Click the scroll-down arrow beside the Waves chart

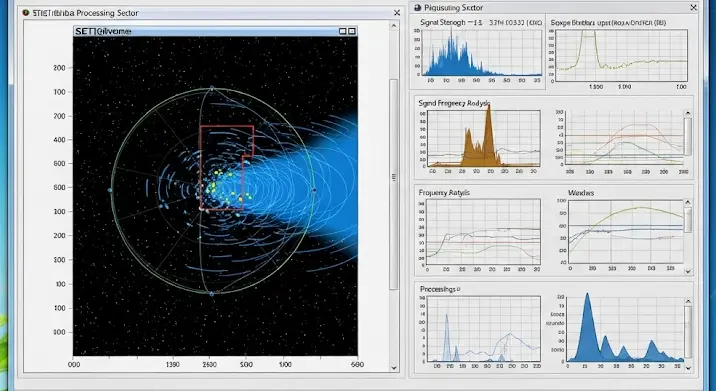pos(688,271)
